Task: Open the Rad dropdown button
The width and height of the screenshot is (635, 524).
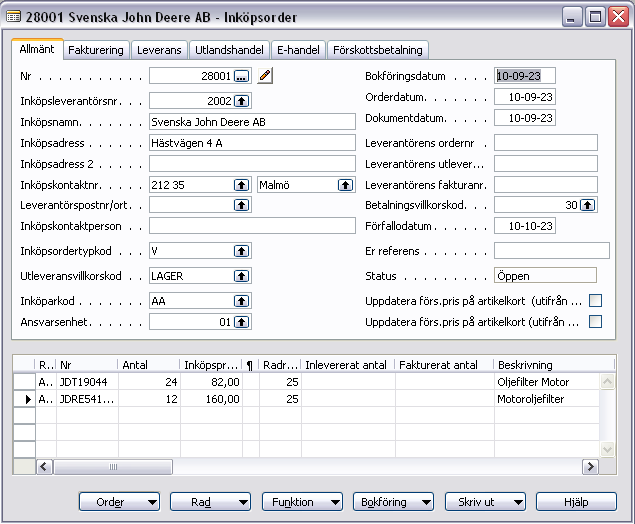Action: (x=211, y=502)
